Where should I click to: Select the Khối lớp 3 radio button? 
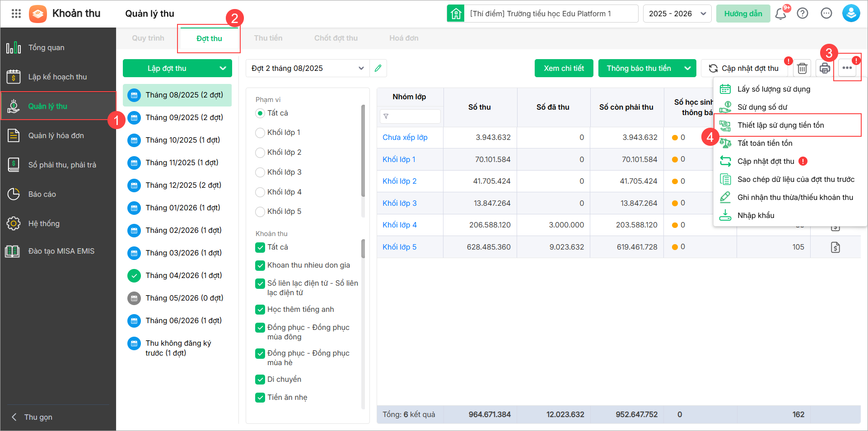coord(260,172)
